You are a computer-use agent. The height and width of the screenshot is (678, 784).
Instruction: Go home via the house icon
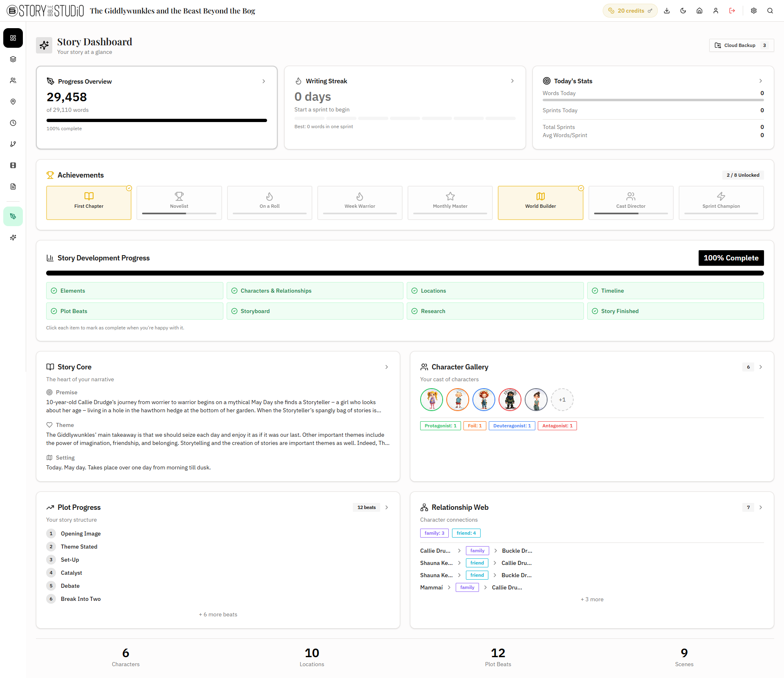point(699,11)
